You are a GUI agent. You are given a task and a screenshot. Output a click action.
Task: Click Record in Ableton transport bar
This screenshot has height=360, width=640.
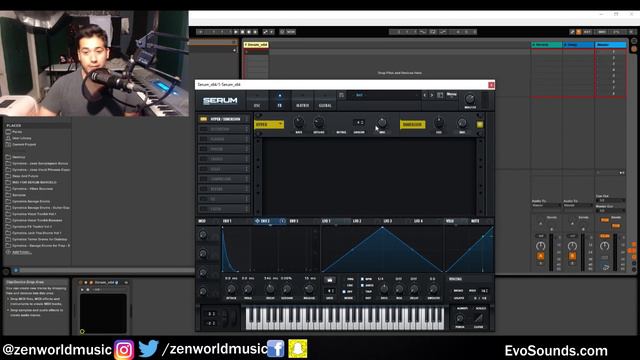(249, 32)
